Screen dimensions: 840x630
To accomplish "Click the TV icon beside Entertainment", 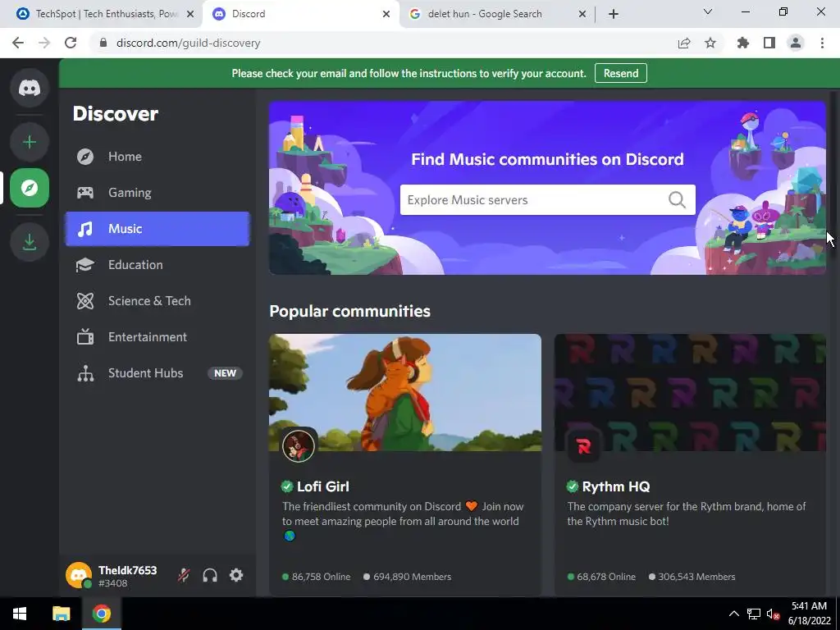I will click(x=85, y=337).
